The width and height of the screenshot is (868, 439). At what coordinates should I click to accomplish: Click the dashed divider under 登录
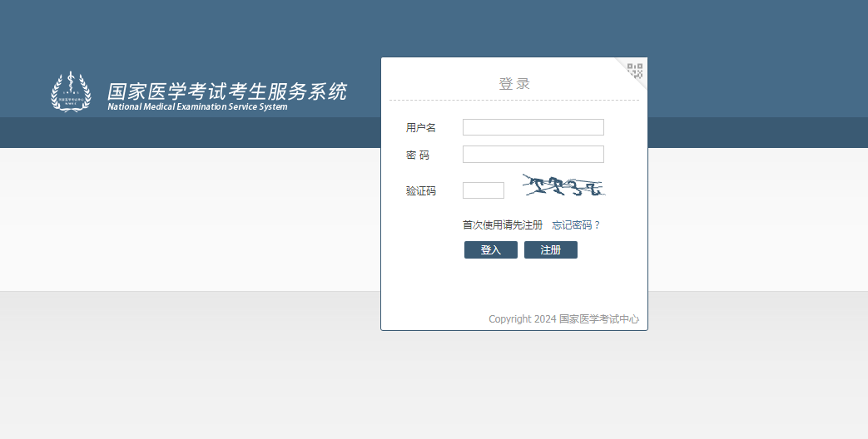513,101
